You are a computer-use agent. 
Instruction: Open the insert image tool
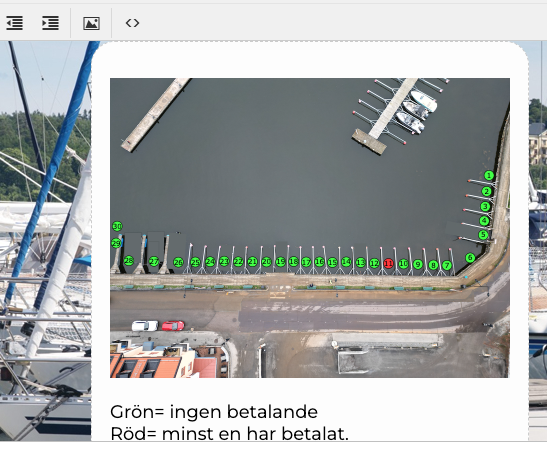[x=91, y=23]
